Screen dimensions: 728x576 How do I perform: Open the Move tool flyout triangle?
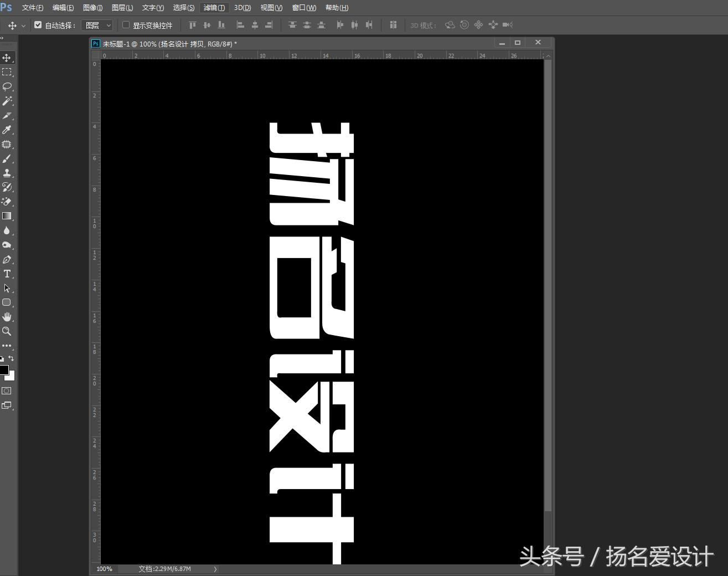(x=23, y=25)
